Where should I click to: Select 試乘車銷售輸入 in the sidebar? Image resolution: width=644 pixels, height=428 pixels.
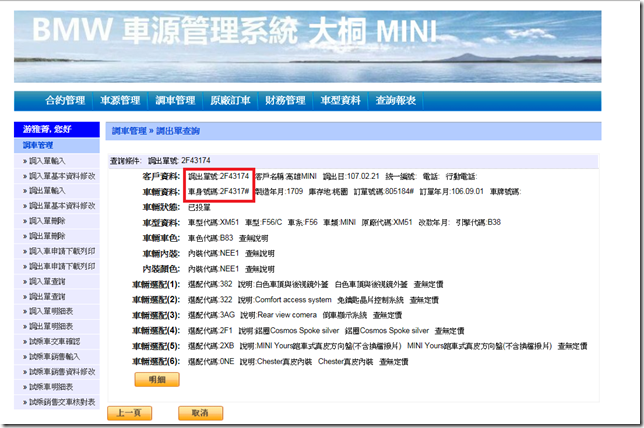coord(55,357)
